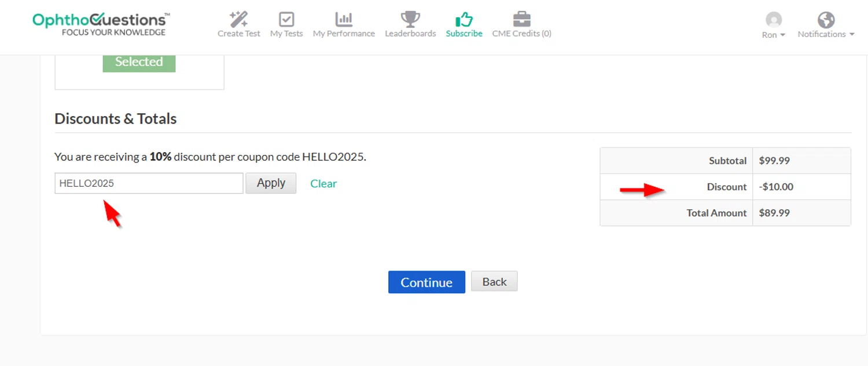Click the $99.99 subtotal value
Viewport: 868px width, 366px height.
click(x=774, y=161)
